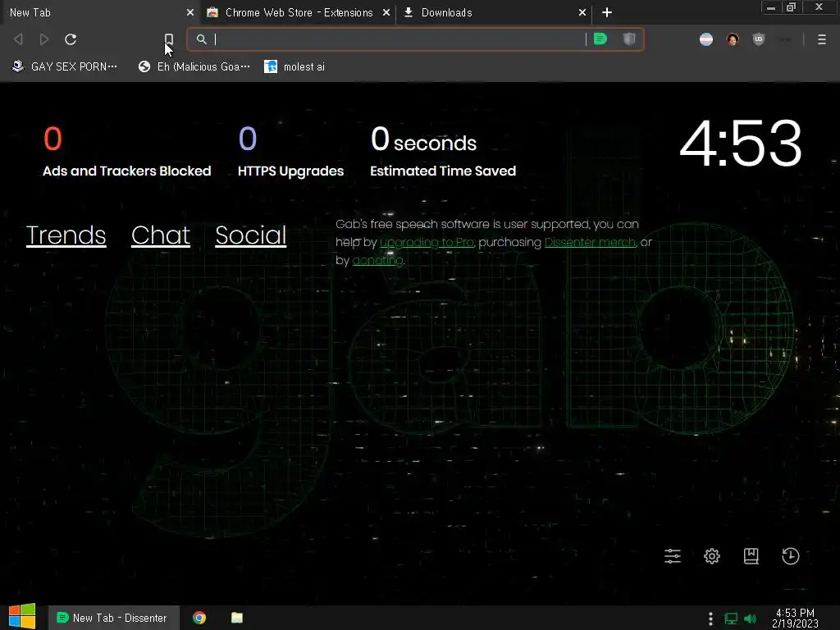Open new tab customize sliders icon
The height and width of the screenshot is (630, 840).
[x=673, y=556]
